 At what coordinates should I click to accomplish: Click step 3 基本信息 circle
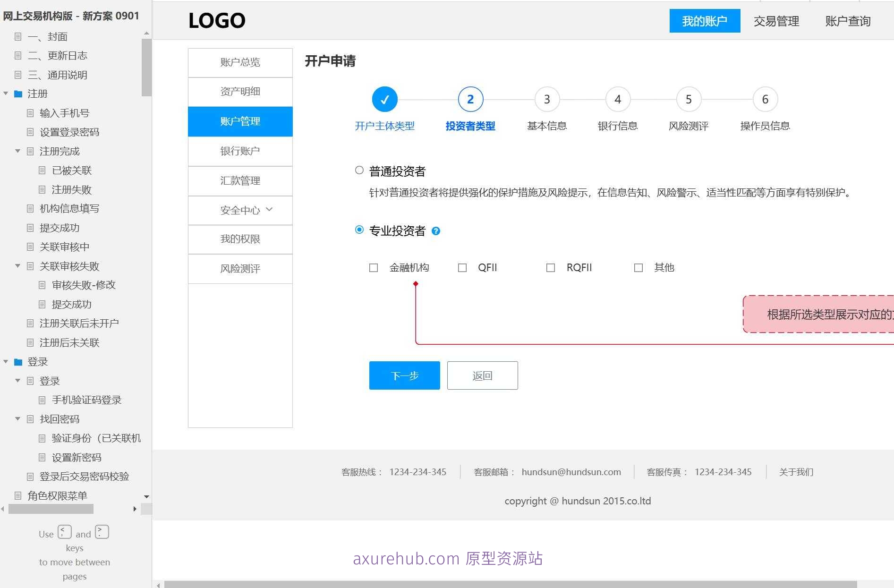[x=546, y=99]
